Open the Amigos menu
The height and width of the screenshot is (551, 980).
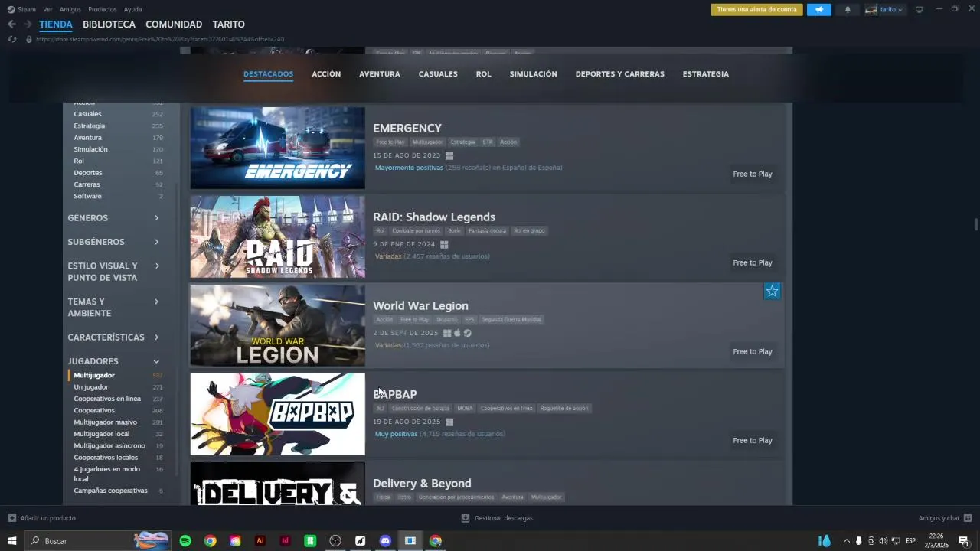70,9
